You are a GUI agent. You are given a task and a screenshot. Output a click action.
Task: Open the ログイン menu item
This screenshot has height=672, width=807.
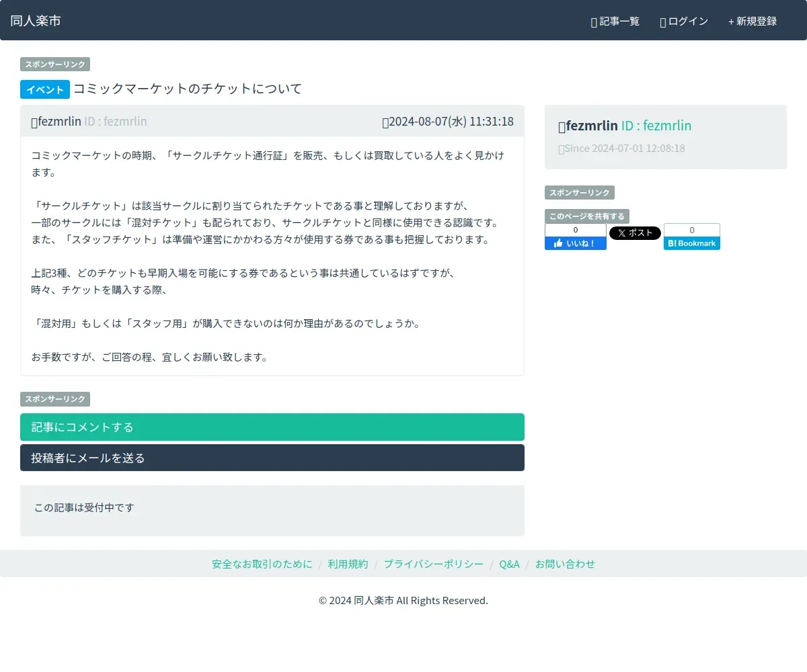[684, 22]
